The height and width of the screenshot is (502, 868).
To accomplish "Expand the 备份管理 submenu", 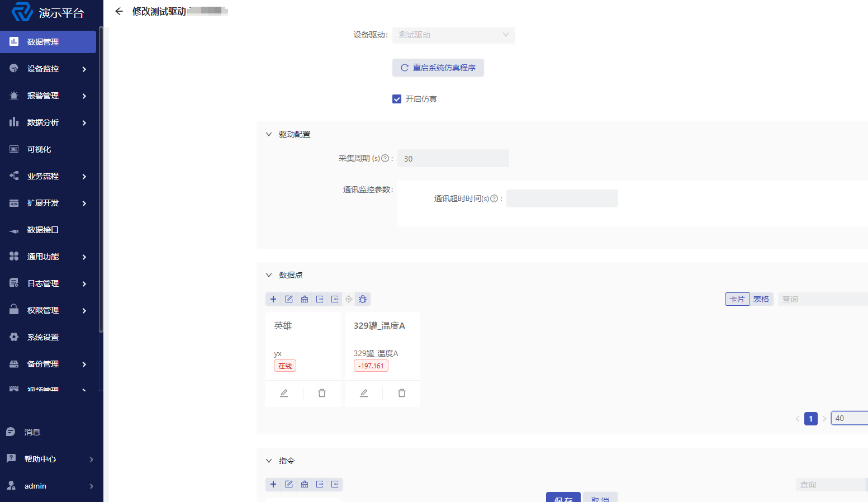I will pos(84,364).
